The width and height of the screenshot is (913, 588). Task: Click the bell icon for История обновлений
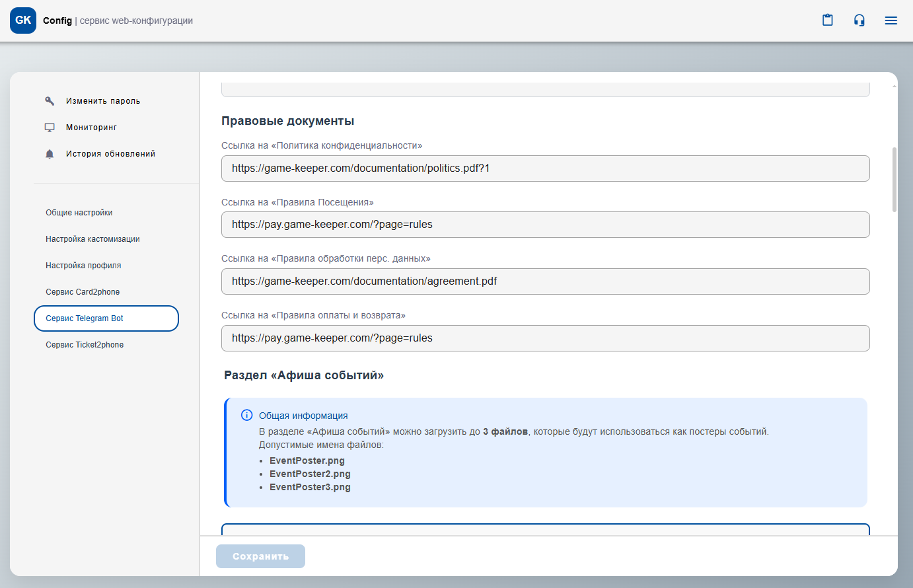50,154
